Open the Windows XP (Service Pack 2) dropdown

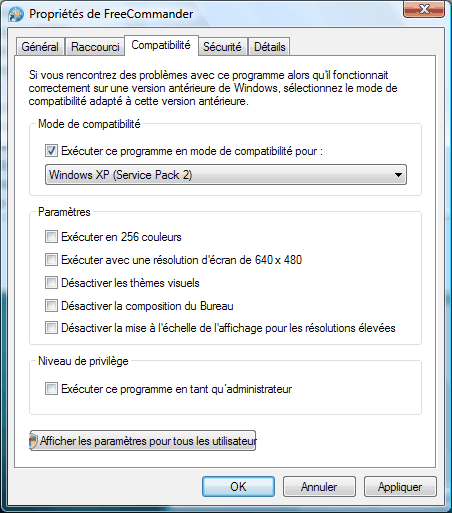pos(226,175)
